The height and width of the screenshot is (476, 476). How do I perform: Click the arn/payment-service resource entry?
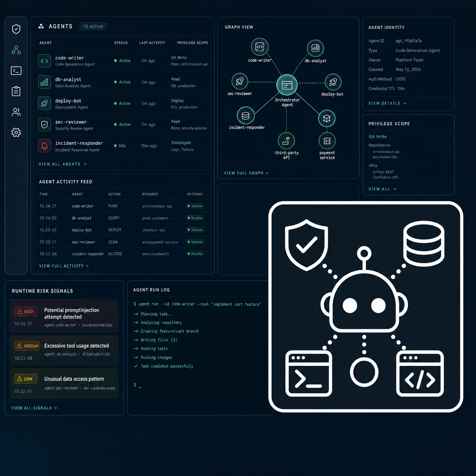[160, 242]
